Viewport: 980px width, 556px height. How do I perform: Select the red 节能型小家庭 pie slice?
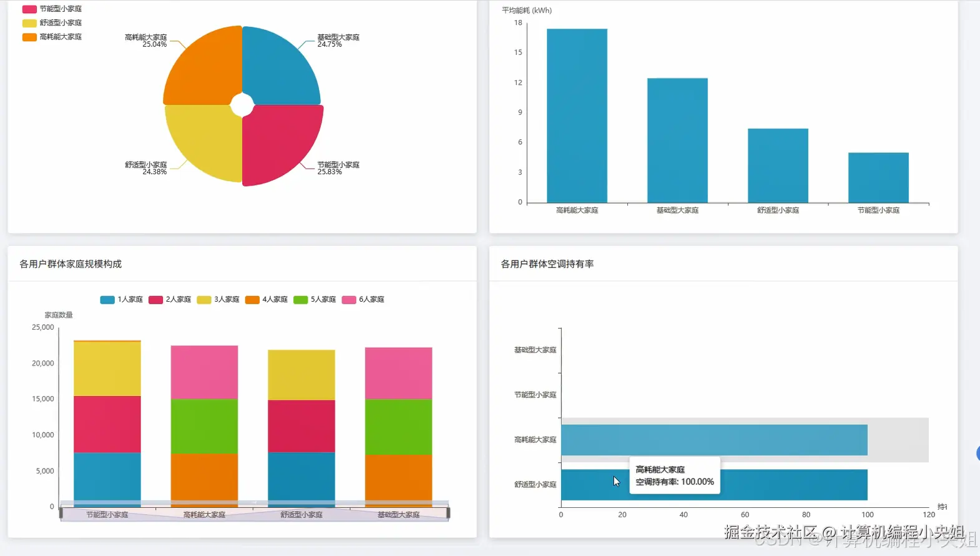[x=278, y=142]
